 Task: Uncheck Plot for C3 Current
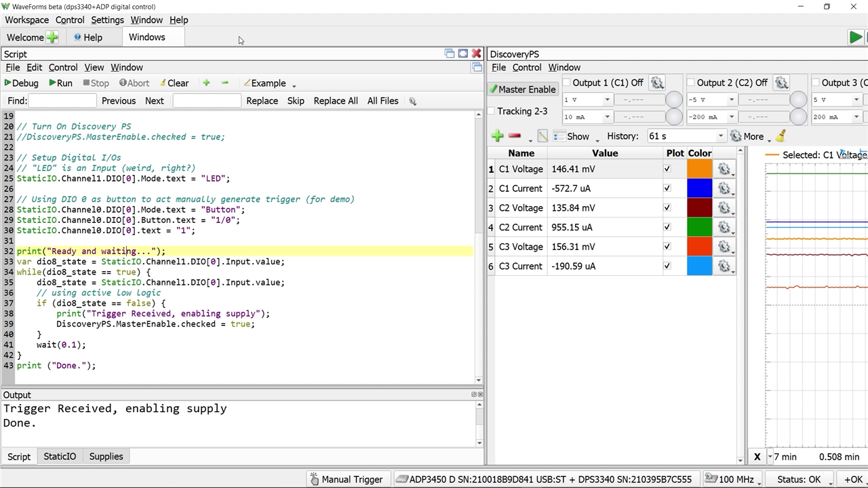[x=667, y=266]
